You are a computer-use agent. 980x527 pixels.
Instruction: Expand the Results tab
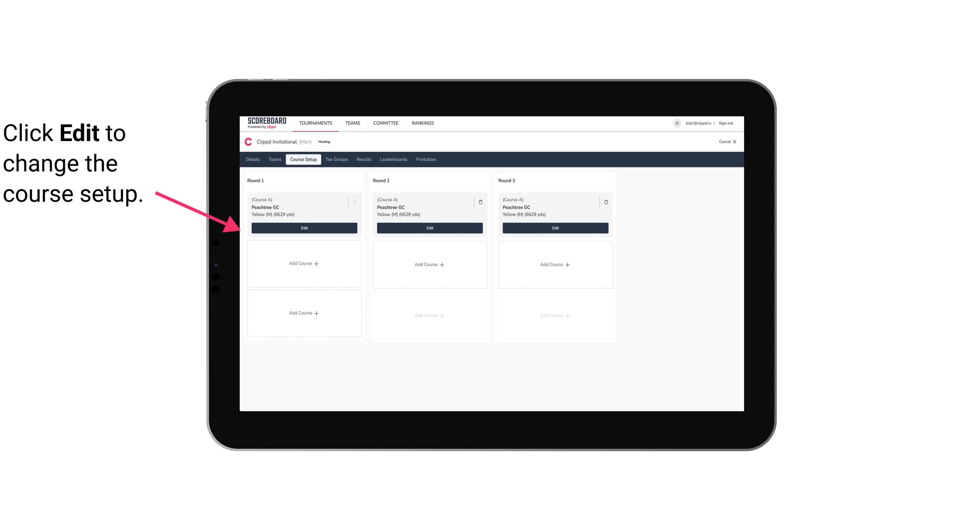pyautogui.click(x=364, y=159)
